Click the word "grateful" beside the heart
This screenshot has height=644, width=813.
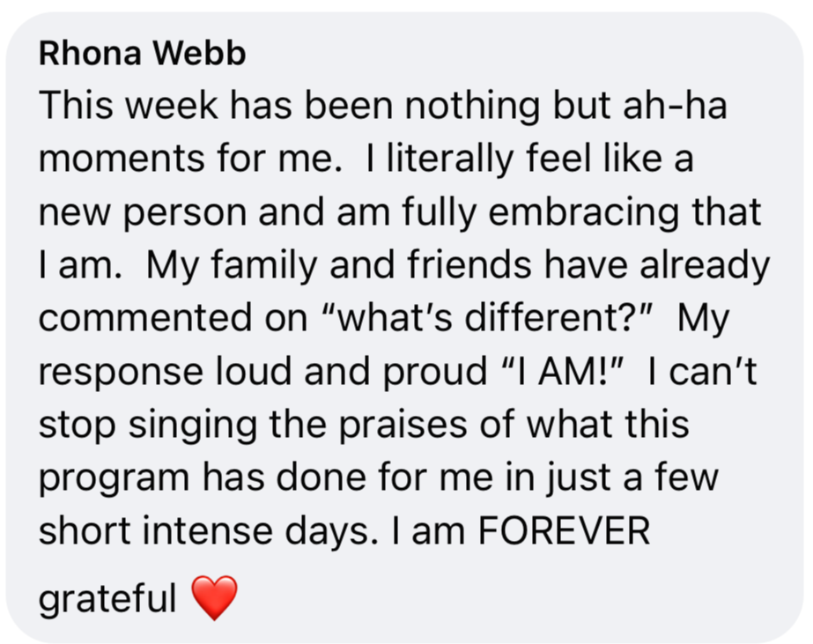click(107, 600)
